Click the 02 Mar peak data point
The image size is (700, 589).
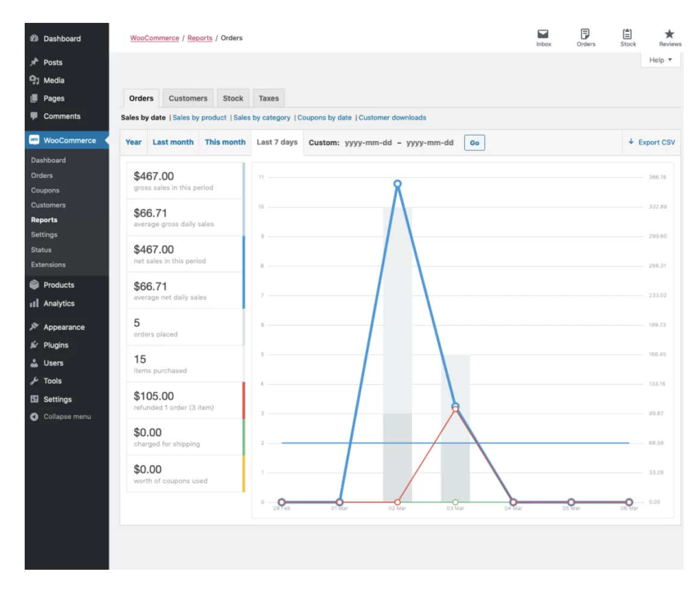click(x=398, y=184)
